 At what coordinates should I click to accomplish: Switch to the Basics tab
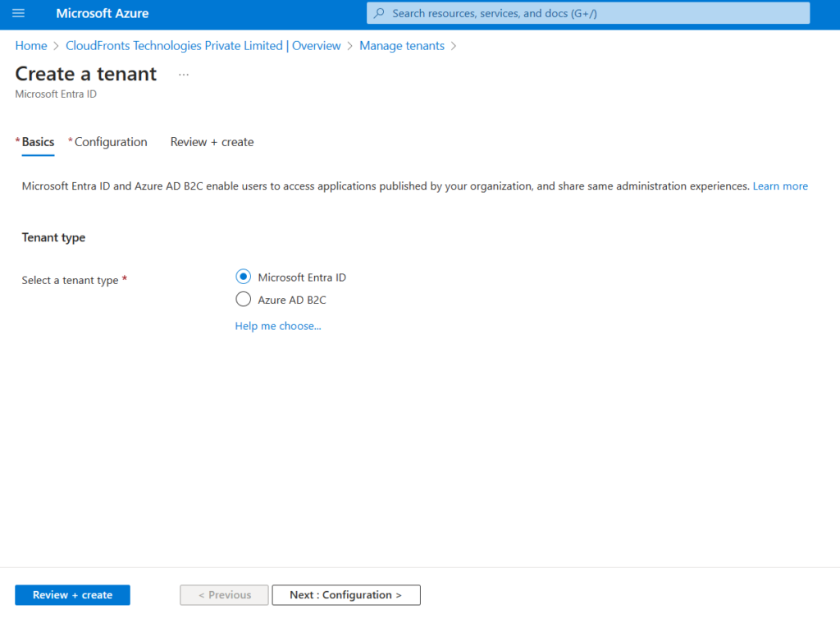(x=38, y=142)
